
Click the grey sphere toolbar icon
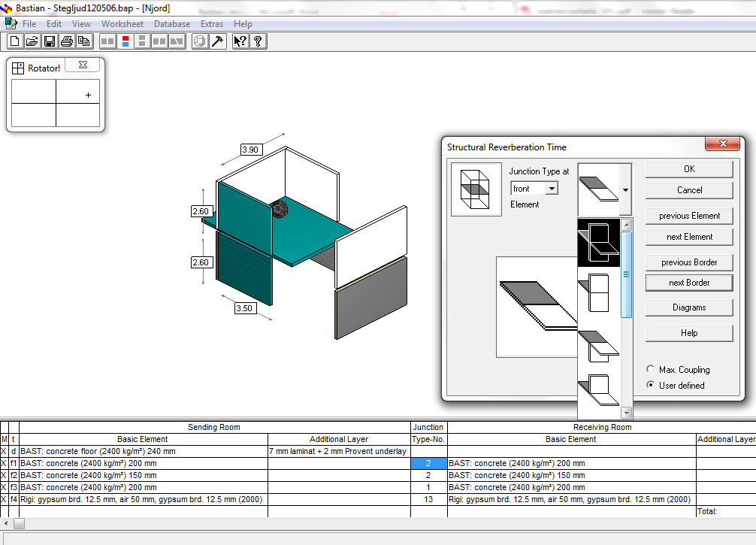tap(200, 41)
